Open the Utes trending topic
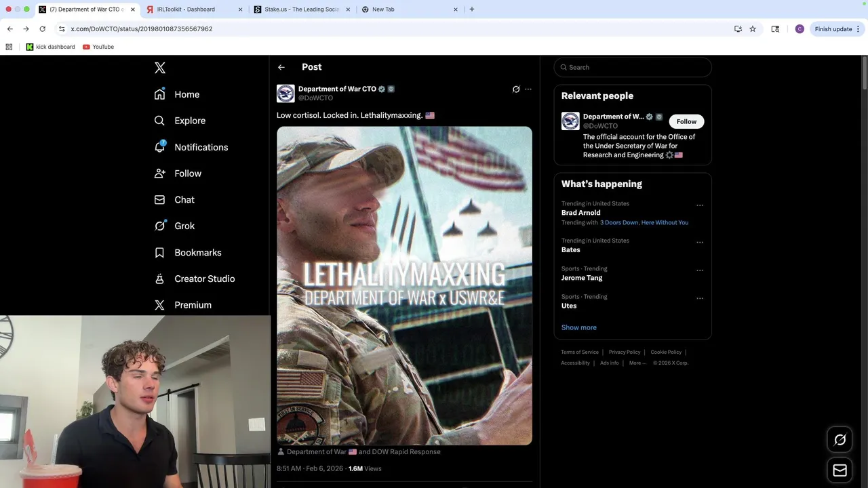The height and width of the screenshot is (488, 868). click(x=569, y=306)
